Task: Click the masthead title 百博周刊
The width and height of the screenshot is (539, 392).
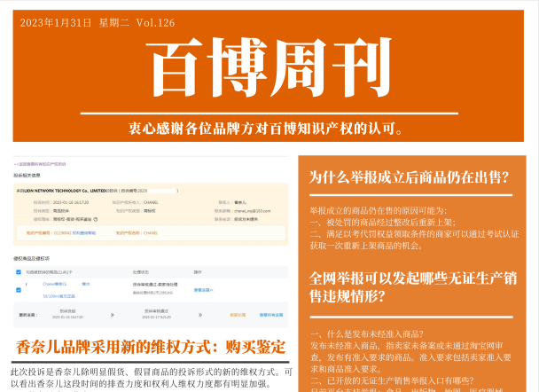Action: pos(269,67)
